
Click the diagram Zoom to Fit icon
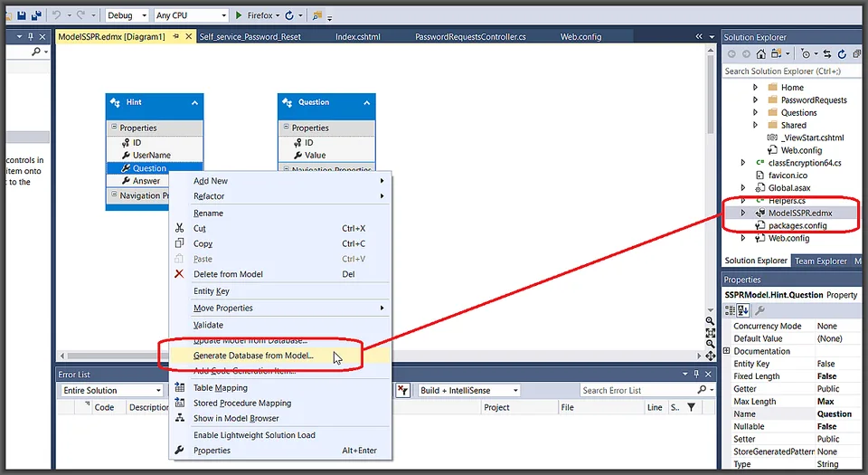click(711, 333)
